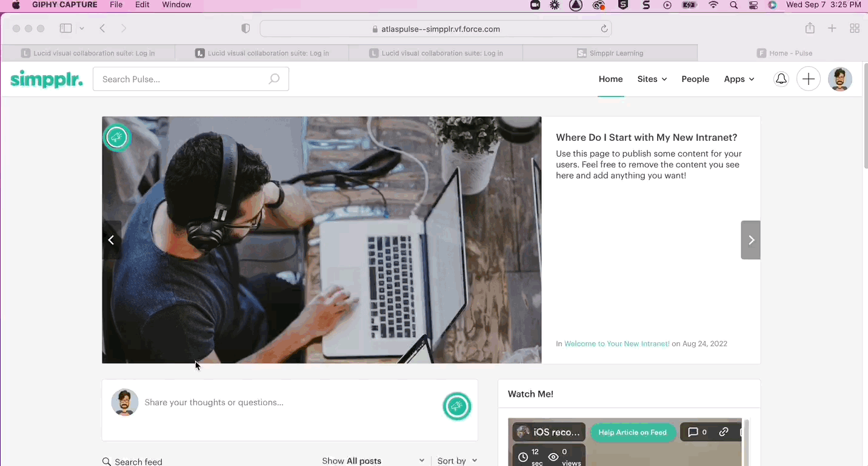Click the Help Article on Feed button

[x=632, y=432]
